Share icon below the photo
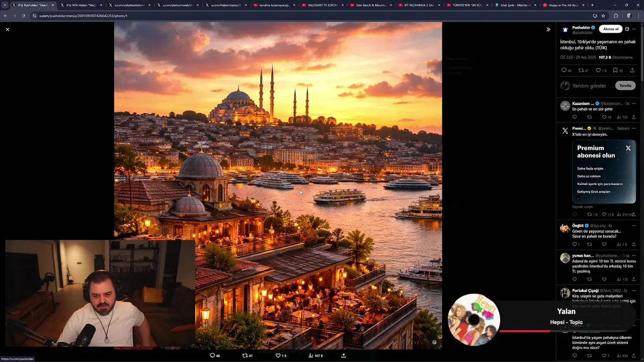The image size is (644, 362). [344, 355]
